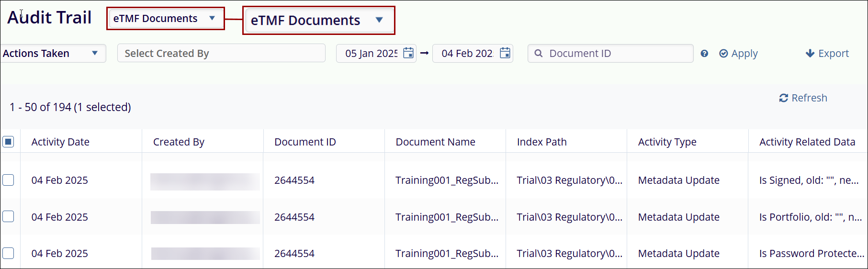Click the Refresh circular arrows icon
Viewport: 868px width, 269px height.
pyautogui.click(x=783, y=98)
